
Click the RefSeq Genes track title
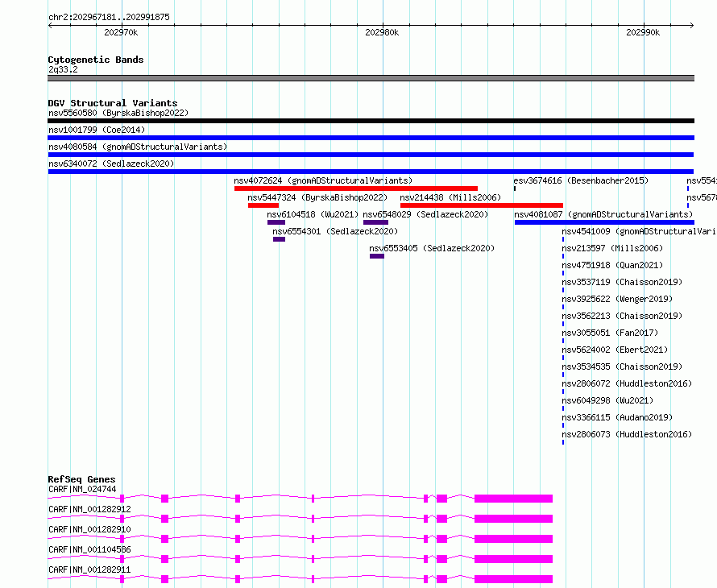point(81,479)
